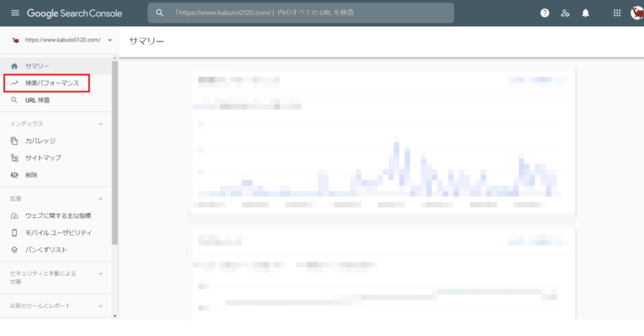The width and height of the screenshot is (644, 336).
Task: Open the notifications bell
Action: pyautogui.click(x=586, y=14)
